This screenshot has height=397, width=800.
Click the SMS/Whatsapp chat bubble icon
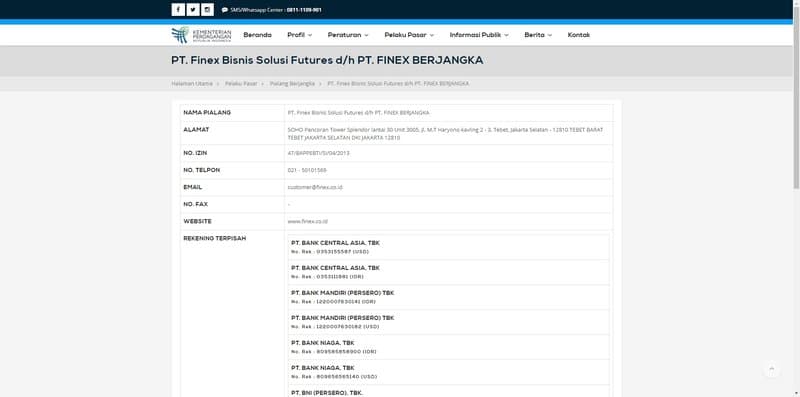tap(225, 10)
